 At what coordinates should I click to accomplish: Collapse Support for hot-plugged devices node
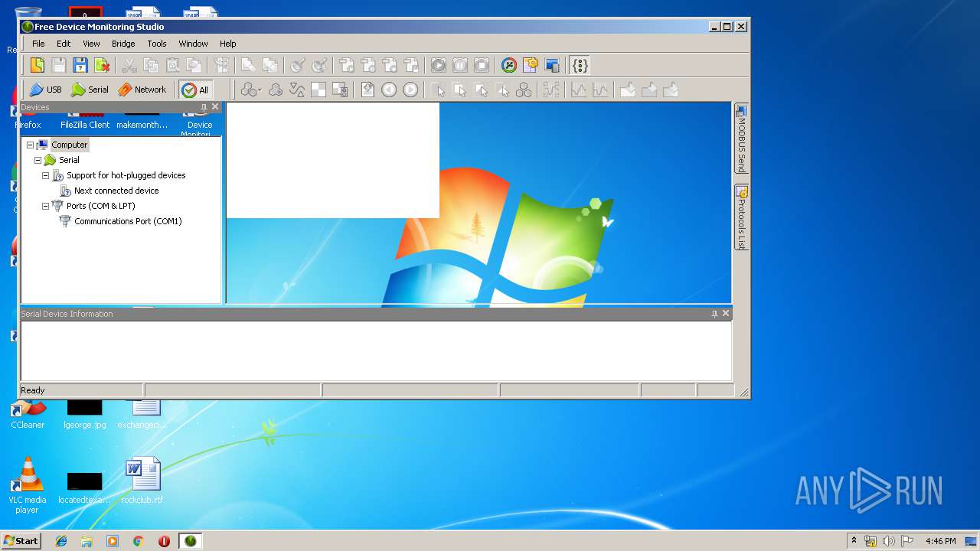tap(45, 175)
